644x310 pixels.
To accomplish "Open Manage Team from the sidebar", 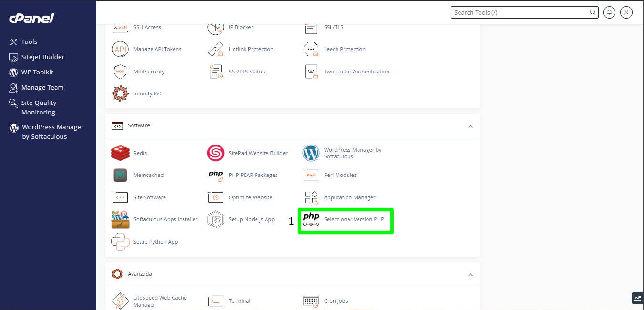I will tap(42, 87).
